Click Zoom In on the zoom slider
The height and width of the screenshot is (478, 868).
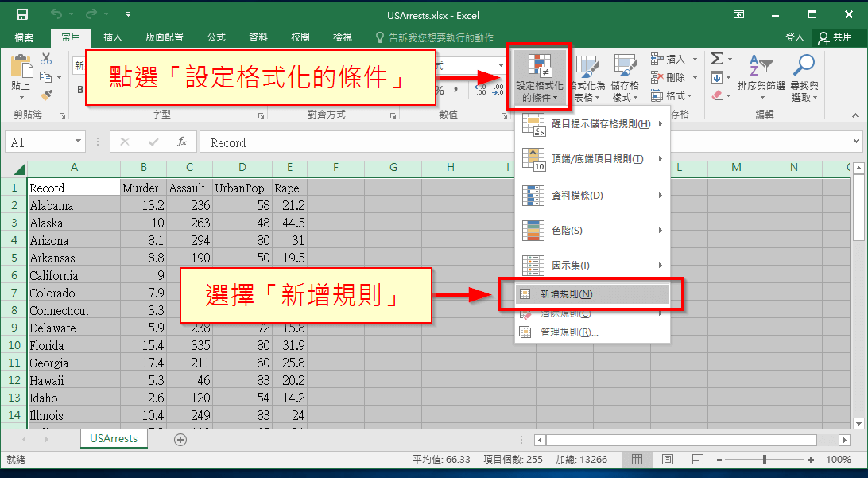[810, 459]
